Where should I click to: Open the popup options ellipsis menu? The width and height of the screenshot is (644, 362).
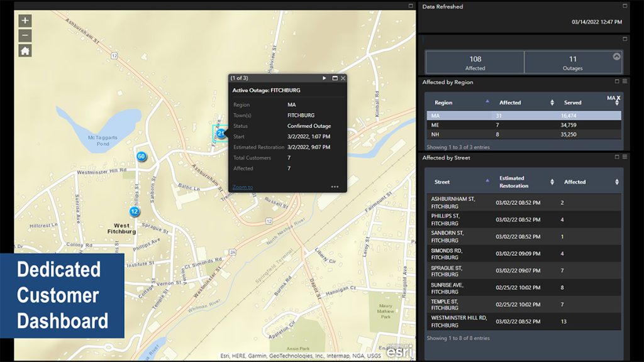tap(334, 187)
